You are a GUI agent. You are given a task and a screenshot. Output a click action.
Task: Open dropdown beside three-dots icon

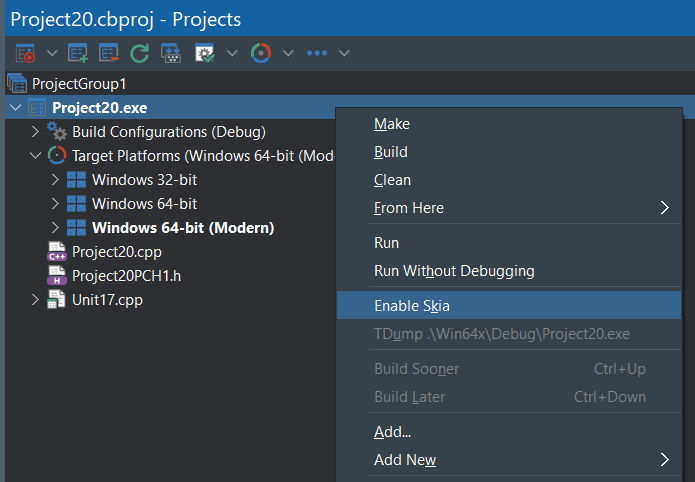coord(344,53)
